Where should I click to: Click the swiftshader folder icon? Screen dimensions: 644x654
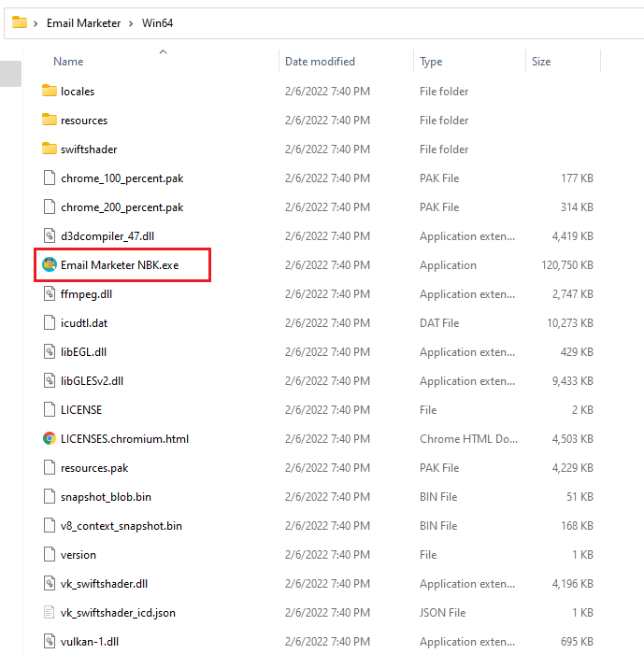coord(50,149)
